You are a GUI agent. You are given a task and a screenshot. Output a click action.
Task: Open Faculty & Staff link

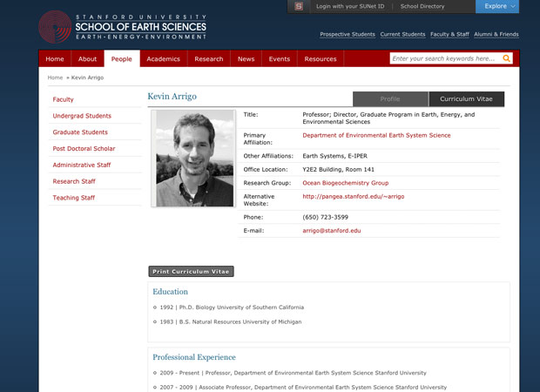point(449,34)
